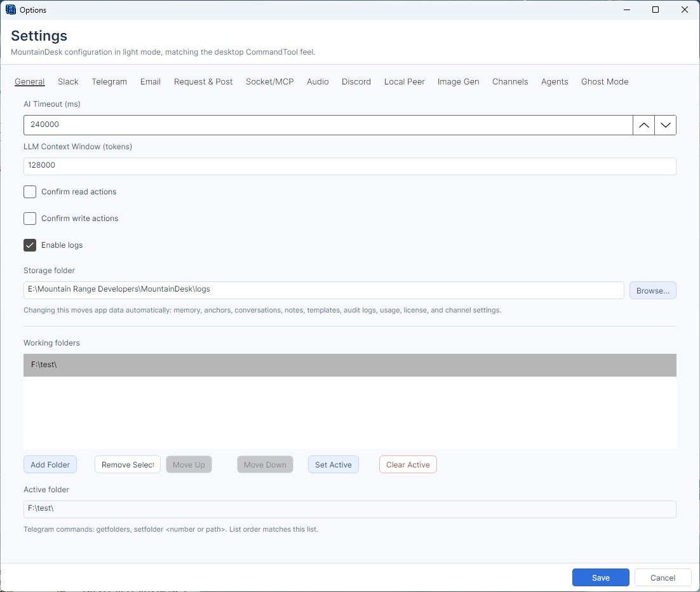Click the Move Down button
This screenshot has width=700, height=592.
pos(265,464)
